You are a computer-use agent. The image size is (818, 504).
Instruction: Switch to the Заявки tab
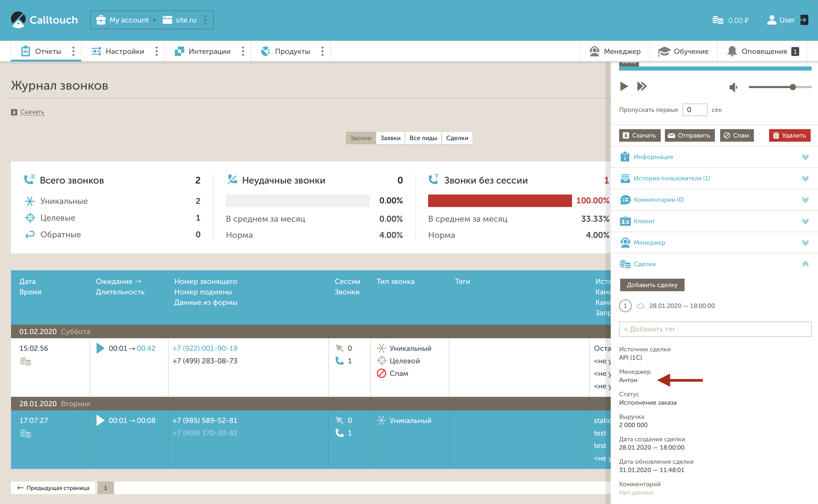[x=390, y=138]
